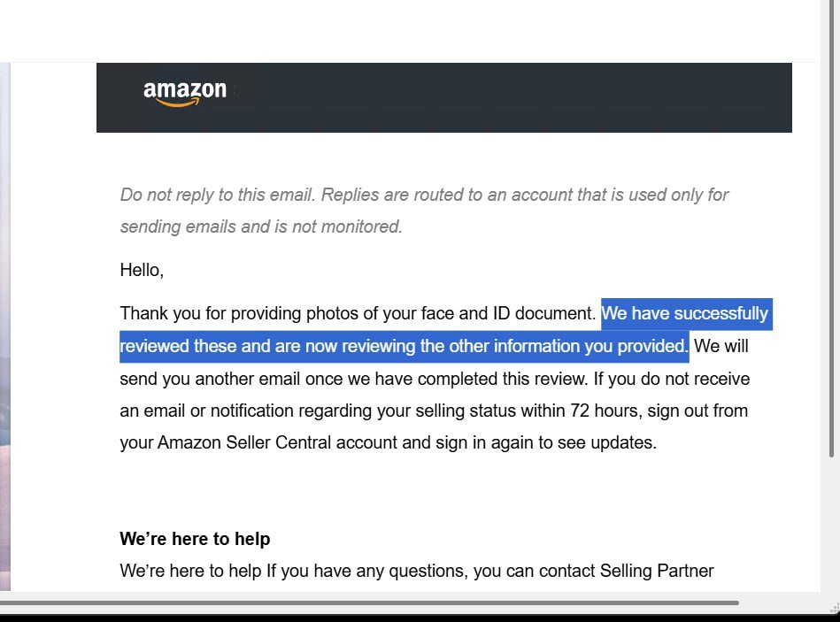Click the words "ID document" in the paragraph

(544, 313)
